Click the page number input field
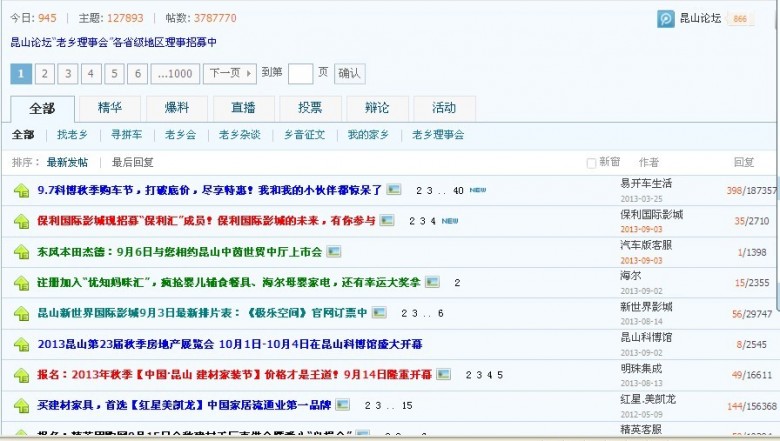Viewport: 780px width, 441px height. [x=300, y=73]
